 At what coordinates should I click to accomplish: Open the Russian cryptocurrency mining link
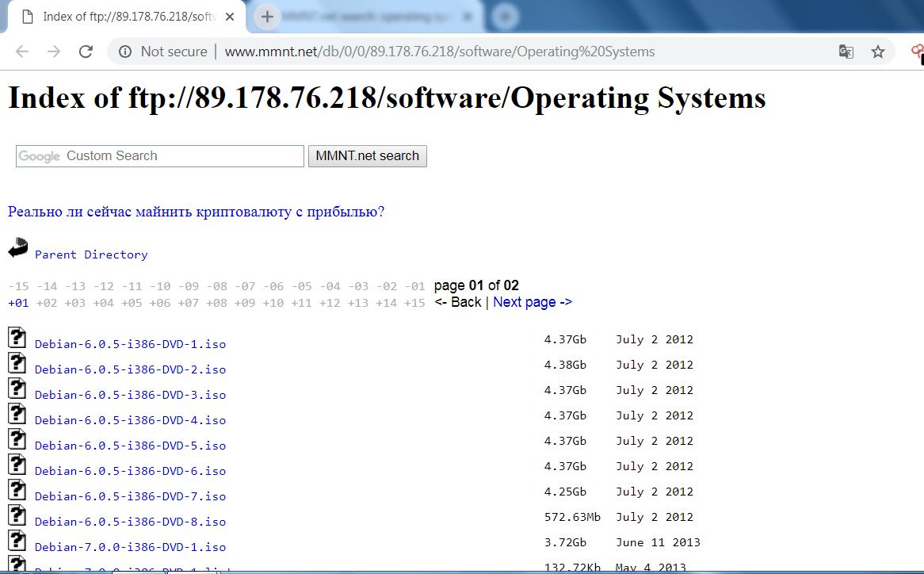pyautogui.click(x=197, y=212)
